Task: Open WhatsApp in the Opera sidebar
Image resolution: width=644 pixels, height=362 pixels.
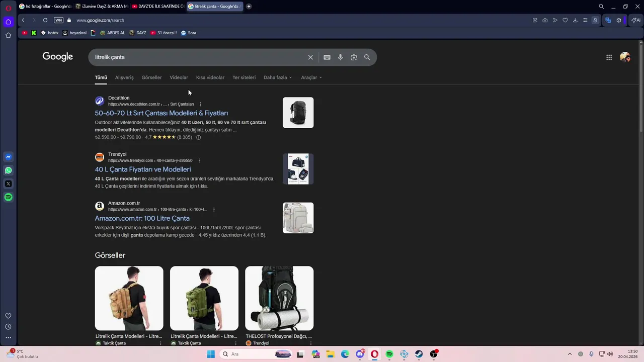Action: [x=8, y=170]
